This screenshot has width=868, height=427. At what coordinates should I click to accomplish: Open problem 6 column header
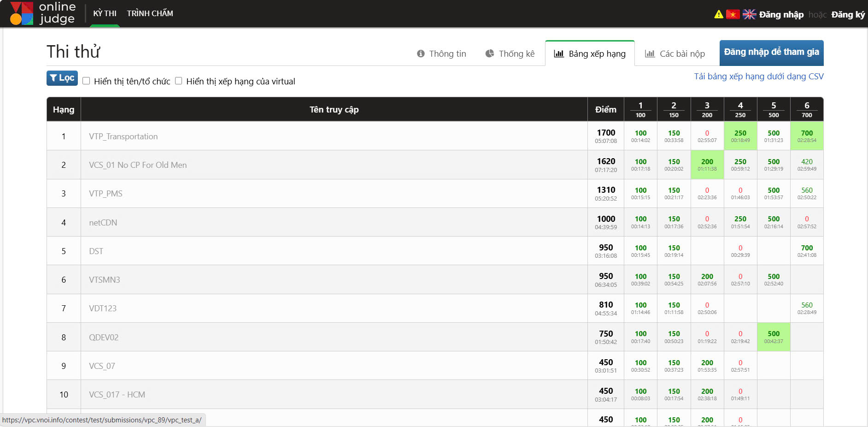point(807,109)
